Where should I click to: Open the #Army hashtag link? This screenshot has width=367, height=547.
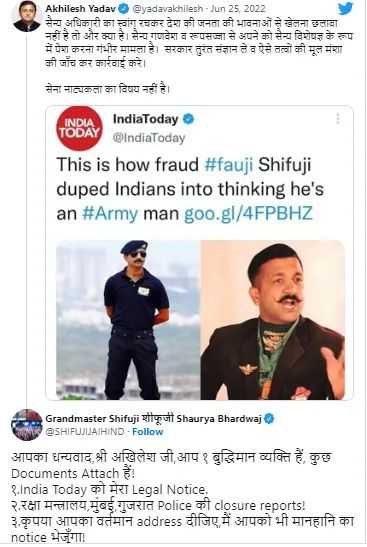click(110, 213)
